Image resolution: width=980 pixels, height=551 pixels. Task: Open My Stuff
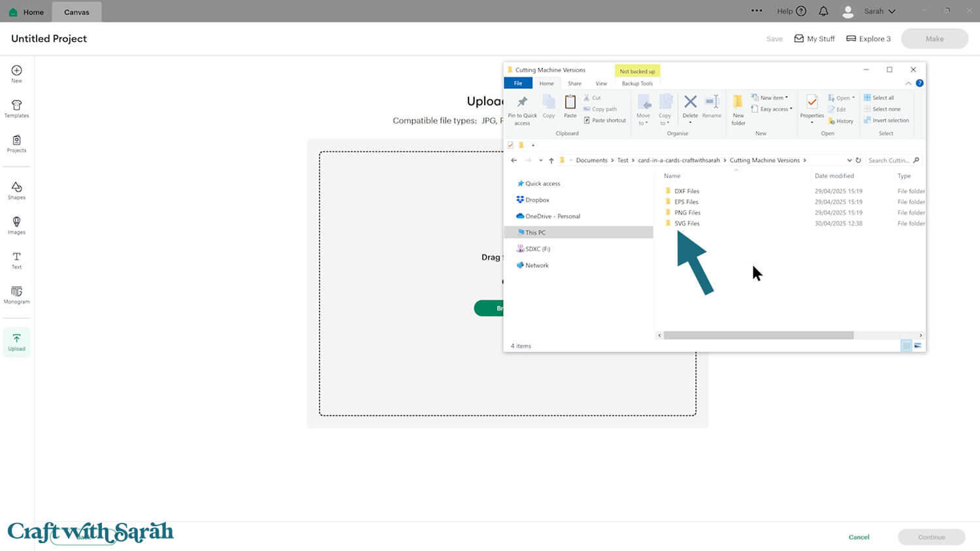[814, 39]
